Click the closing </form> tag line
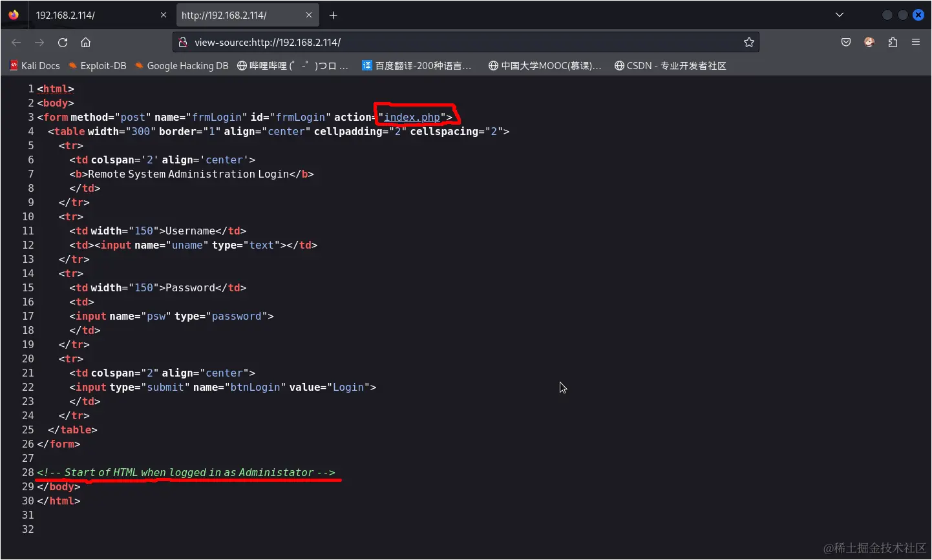Viewport: 932px width, 560px height. [x=59, y=444]
